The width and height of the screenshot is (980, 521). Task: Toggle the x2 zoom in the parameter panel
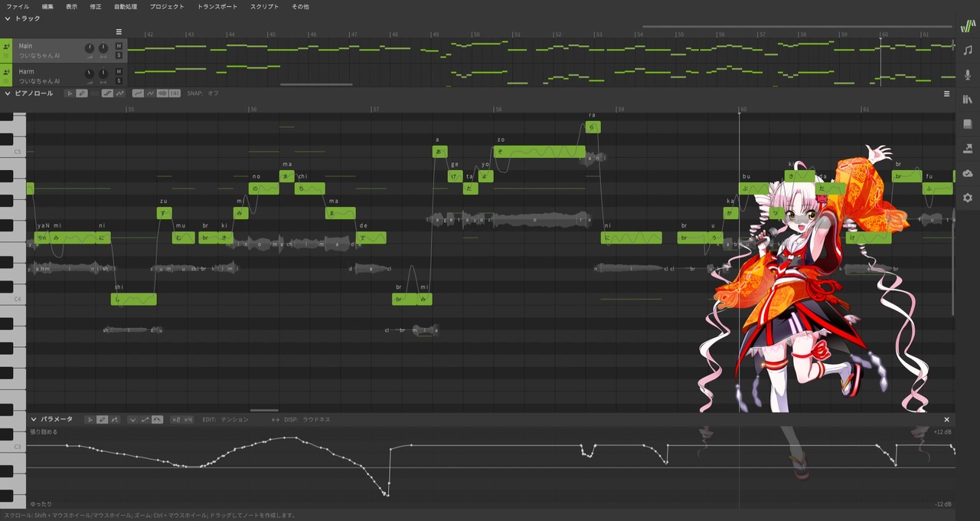(175, 420)
